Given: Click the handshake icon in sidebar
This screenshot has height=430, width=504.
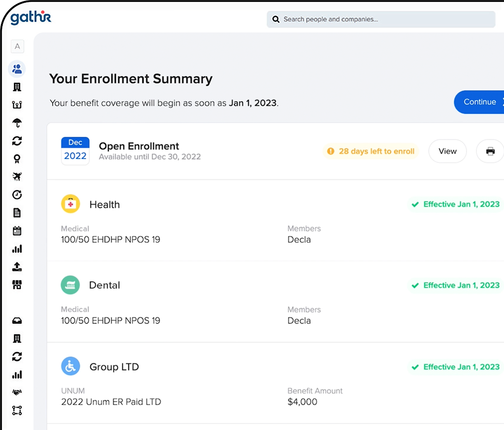Looking at the screenshot, I should pos(17,393).
